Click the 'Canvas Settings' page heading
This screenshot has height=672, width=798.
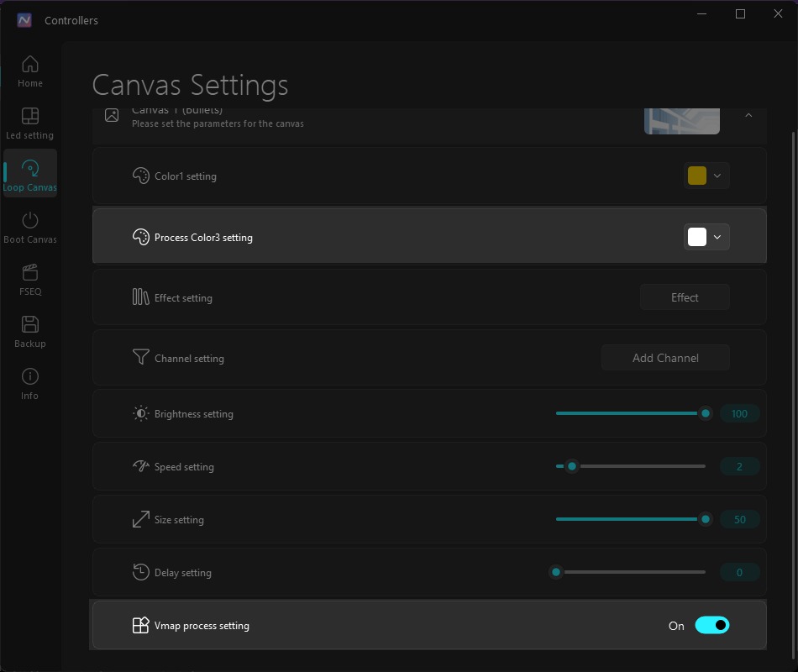click(190, 85)
